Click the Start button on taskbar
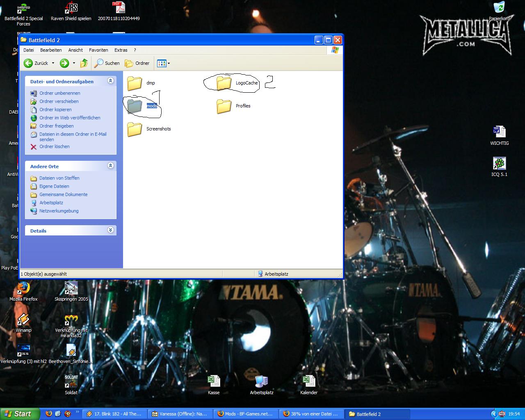The height and width of the screenshot is (420, 525). [x=19, y=414]
